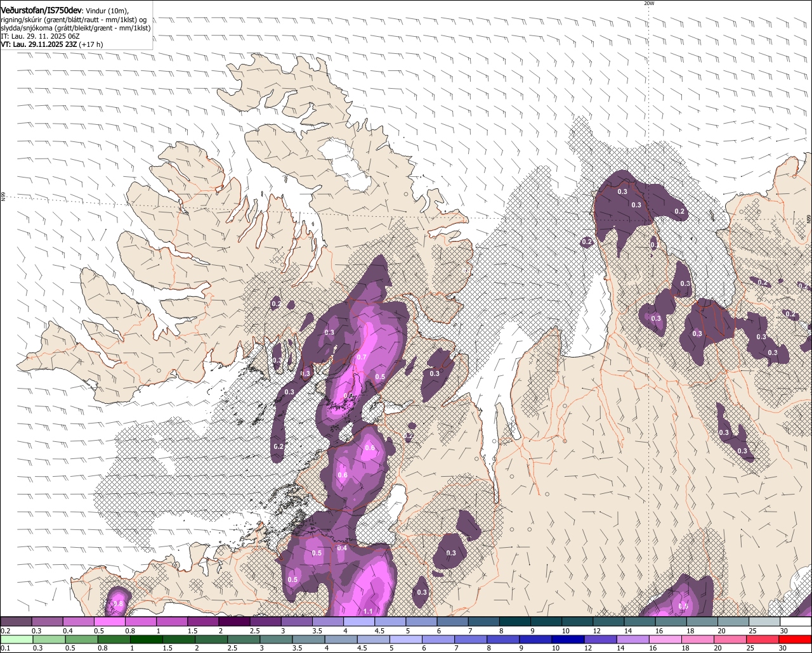This screenshot has width=812, height=653.
Task: Select the grey-green 3 rain scale swatch
Action: [x=276, y=639]
